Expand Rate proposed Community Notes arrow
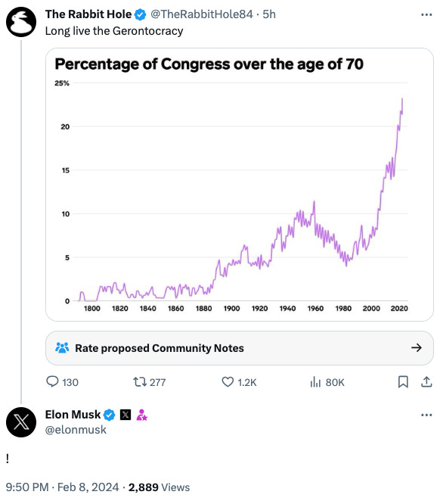Image resolution: width=443 pixels, height=504 pixels. tap(417, 347)
